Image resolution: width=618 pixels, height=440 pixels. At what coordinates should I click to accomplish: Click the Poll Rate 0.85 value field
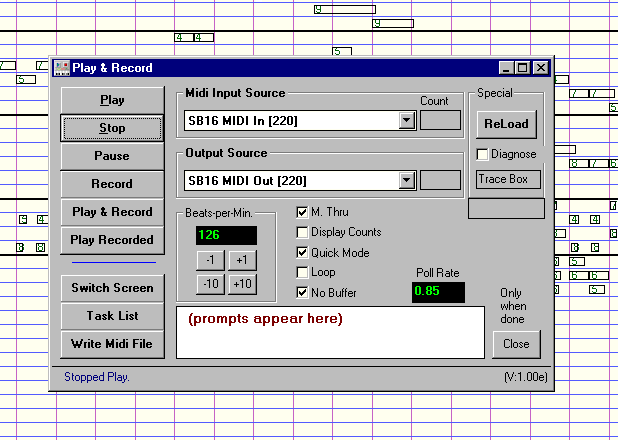point(438,292)
